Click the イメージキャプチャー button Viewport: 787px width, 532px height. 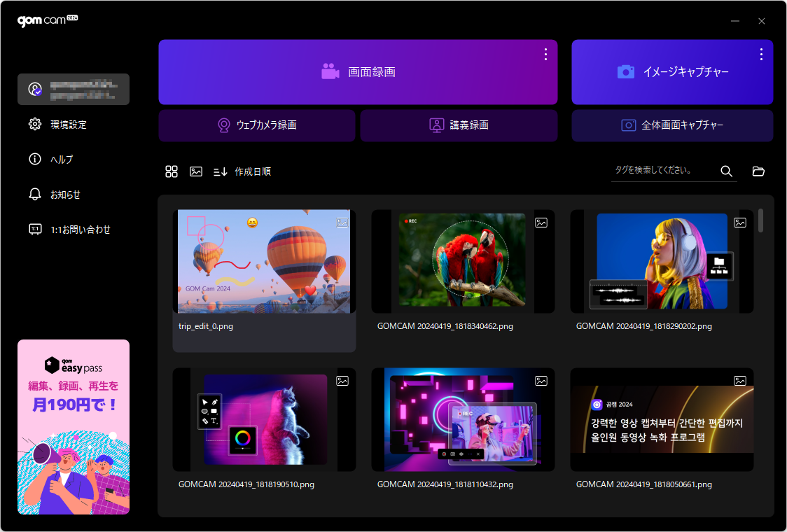[x=672, y=72]
